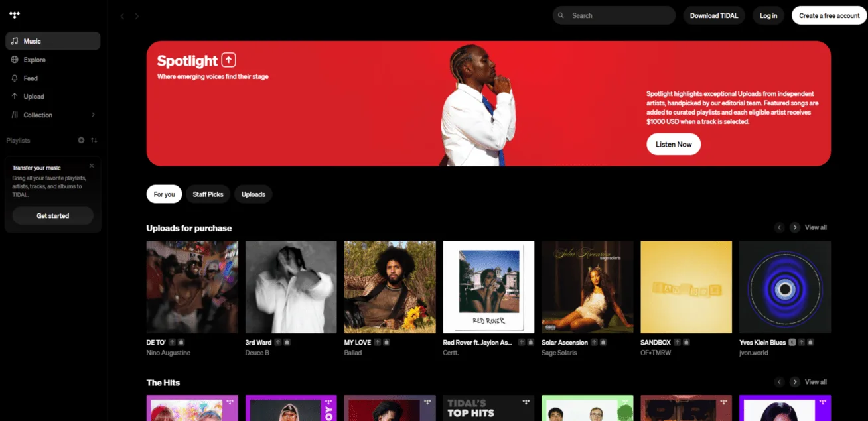
Task: Open the DE TO' album cover
Action: pyautogui.click(x=192, y=287)
